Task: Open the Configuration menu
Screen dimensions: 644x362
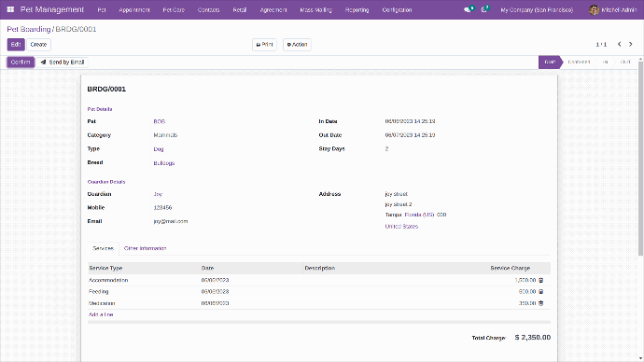Action: 397,10
